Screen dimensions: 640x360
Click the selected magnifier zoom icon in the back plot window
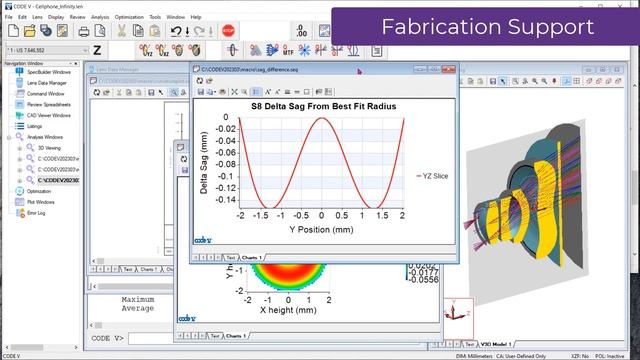pyautogui.click(x=174, y=93)
